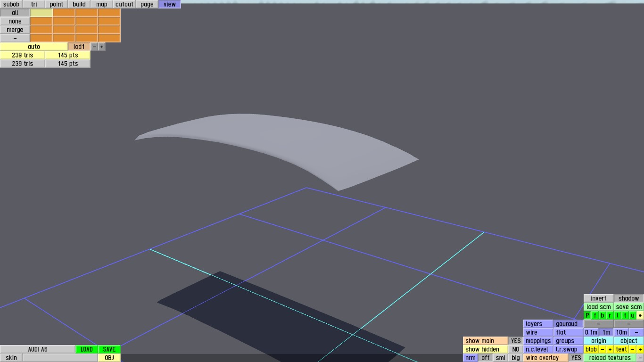Toggle the NO value beside show hidden

[x=516, y=349]
